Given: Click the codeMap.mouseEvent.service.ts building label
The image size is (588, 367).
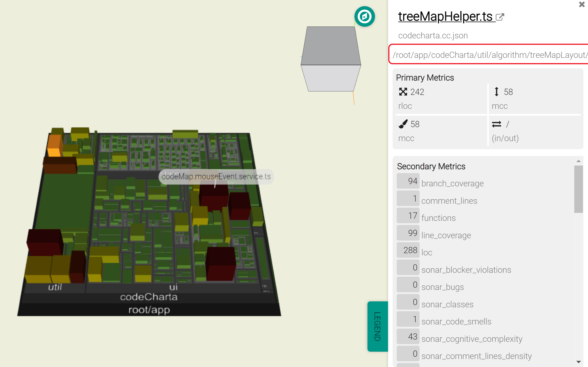Looking at the screenshot, I should point(216,177).
